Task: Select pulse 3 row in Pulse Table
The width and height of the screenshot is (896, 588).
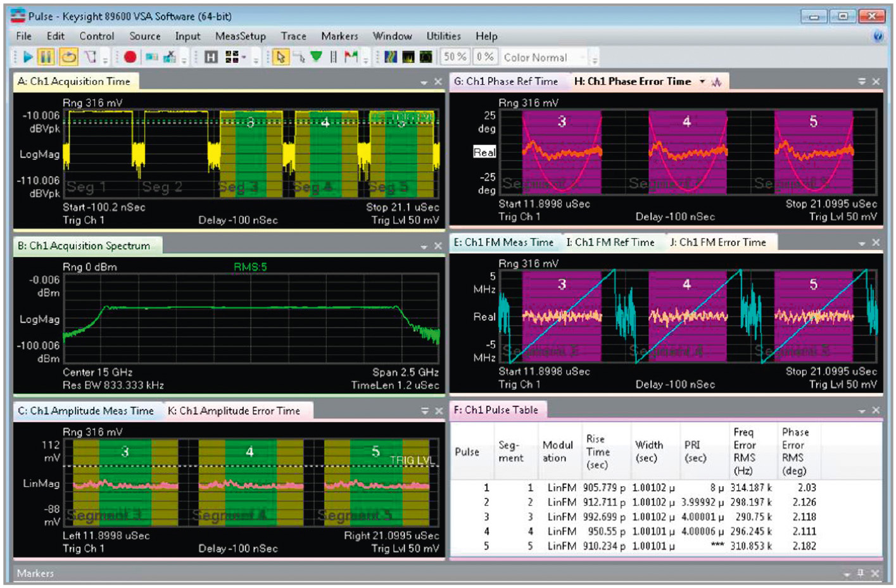Action: (x=633, y=516)
